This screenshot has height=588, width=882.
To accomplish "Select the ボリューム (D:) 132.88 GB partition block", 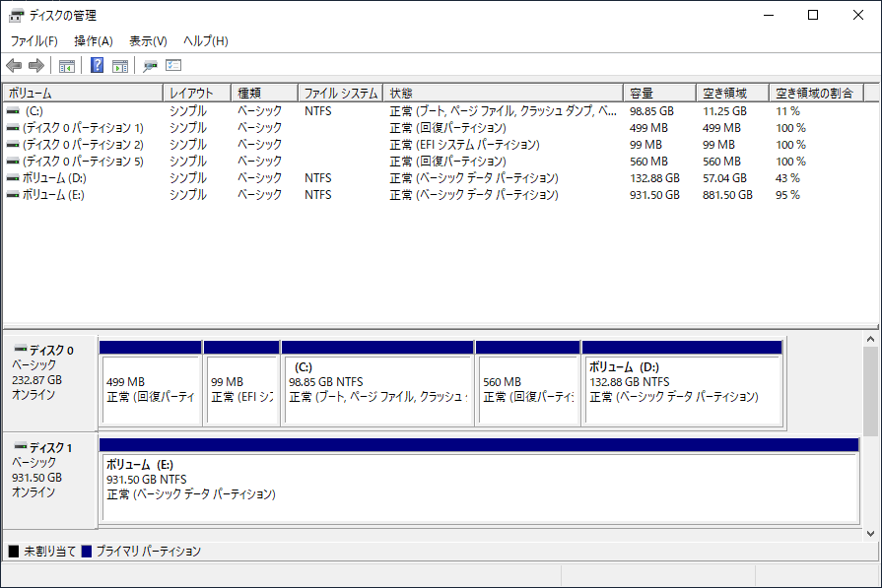I will (682, 383).
